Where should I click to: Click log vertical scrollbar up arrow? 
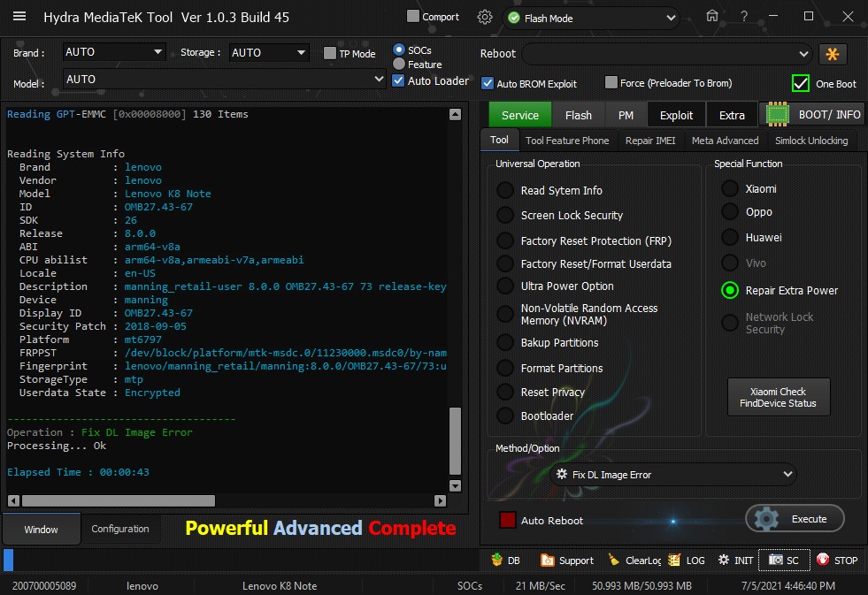tap(455, 114)
